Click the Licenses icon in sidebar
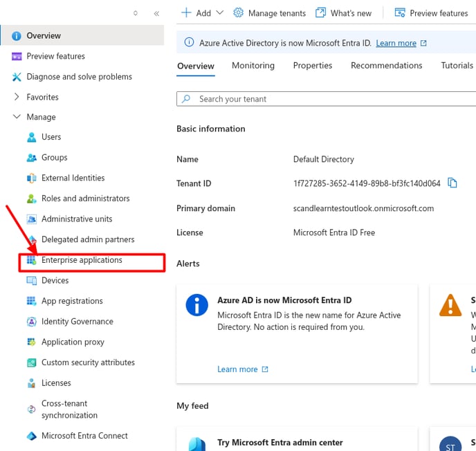This screenshot has height=451, width=476. pos(31,383)
